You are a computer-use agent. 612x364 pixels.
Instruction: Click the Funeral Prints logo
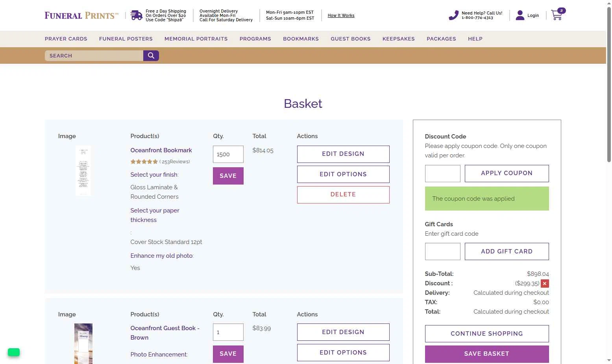point(81,15)
